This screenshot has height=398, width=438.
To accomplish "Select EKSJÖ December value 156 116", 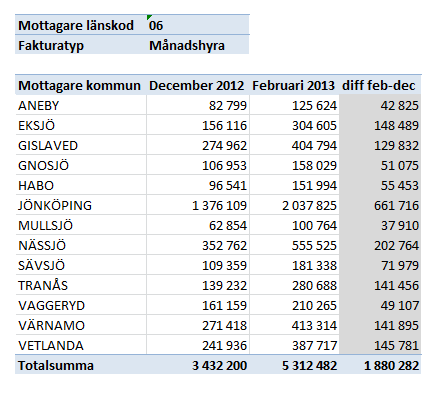I will coord(224,126).
